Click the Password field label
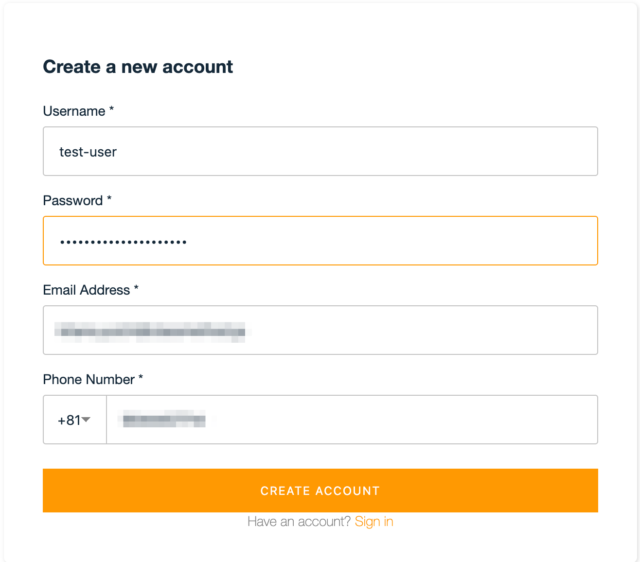640x562 pixels. 72,201
